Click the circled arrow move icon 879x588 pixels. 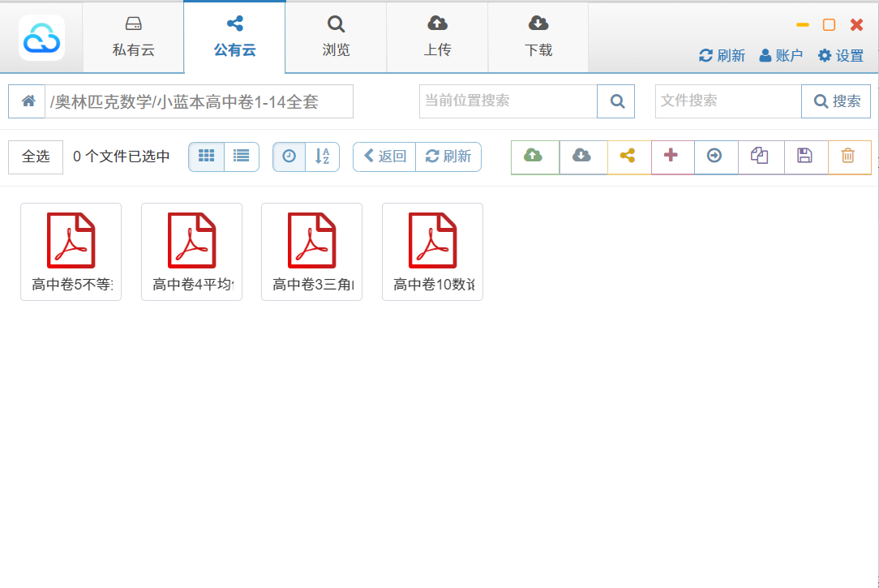tap(715, 157)
